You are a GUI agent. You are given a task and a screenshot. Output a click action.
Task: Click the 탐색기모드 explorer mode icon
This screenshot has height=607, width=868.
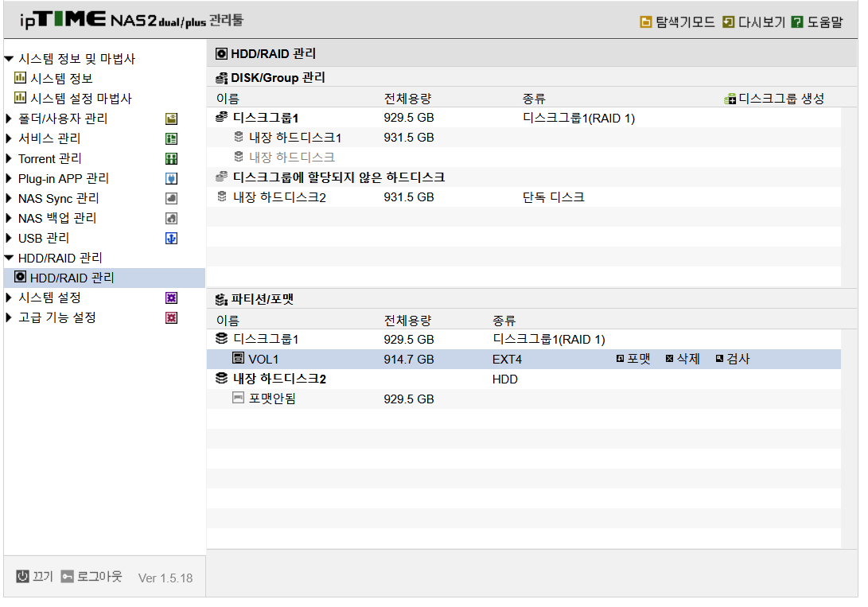645,22
